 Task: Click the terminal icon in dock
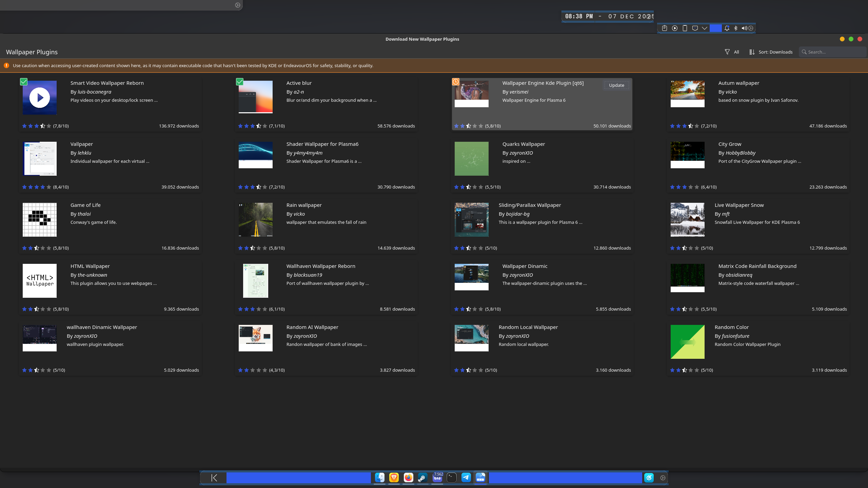coord(452,477)
